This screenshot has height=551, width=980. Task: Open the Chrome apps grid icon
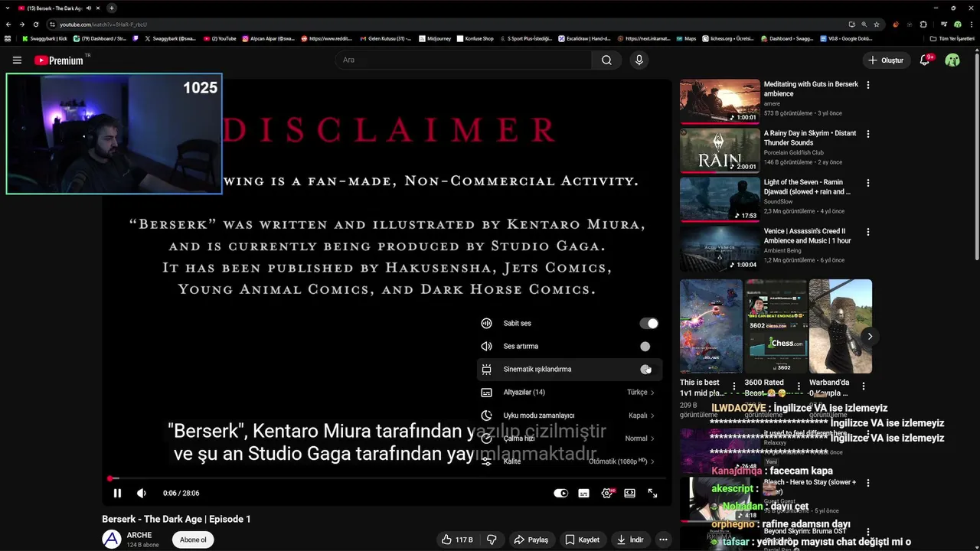point(8,38)
